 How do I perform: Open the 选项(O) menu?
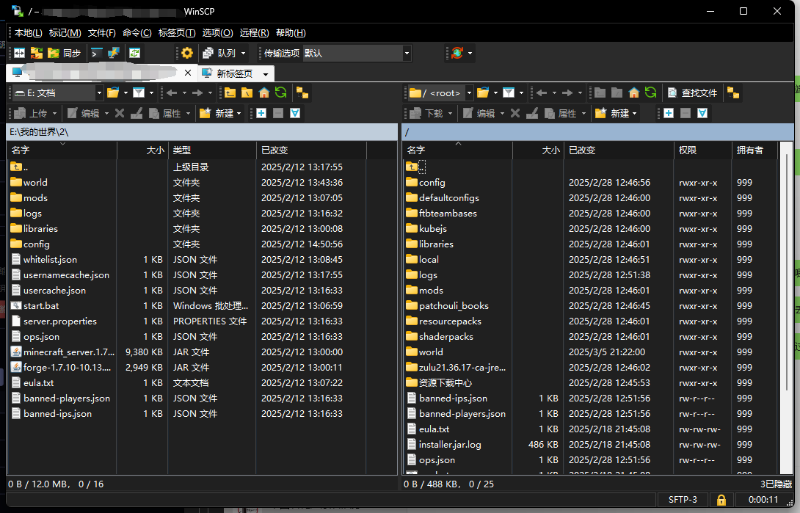point(218,33)
